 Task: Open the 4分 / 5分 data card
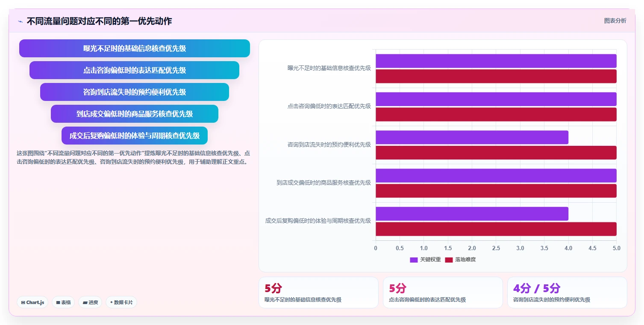pos(567,292)
